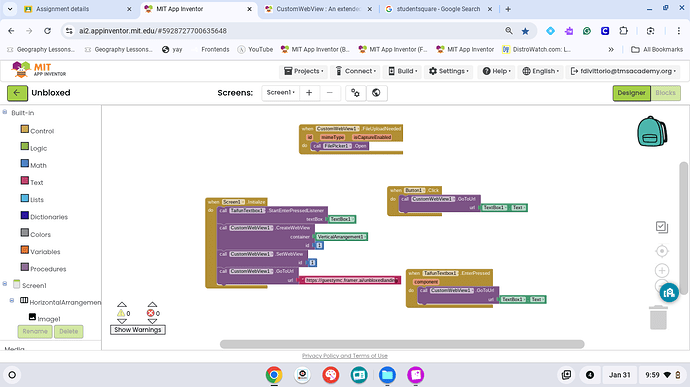Collapse the Built-in tree section
Viewport: 690px width, 387px height.
[5, 112]
